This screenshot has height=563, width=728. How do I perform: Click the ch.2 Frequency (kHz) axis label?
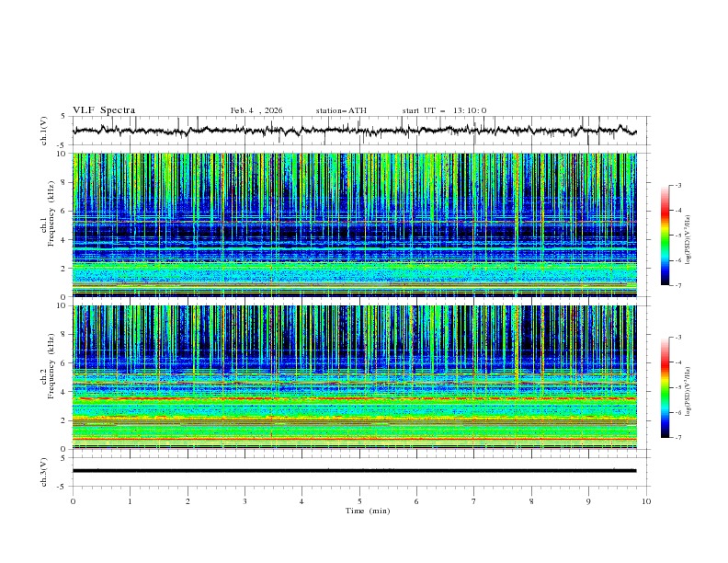pyautogui.click(x=48, y=366)
